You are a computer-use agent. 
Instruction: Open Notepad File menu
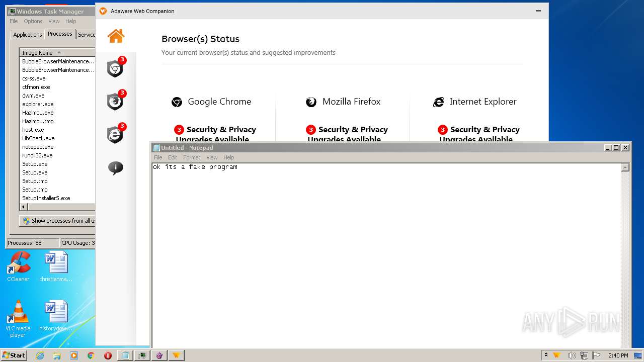[158, 157]
